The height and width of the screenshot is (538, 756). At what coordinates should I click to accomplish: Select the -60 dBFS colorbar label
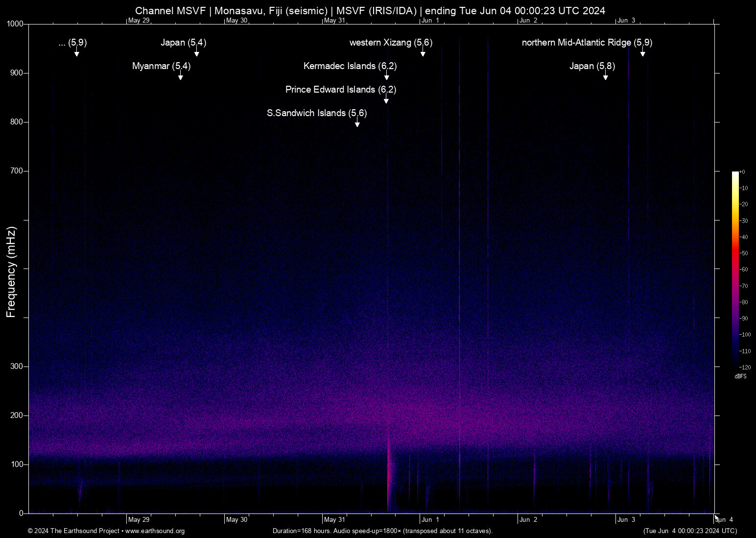pyautogui.click(x=743, y=269)
